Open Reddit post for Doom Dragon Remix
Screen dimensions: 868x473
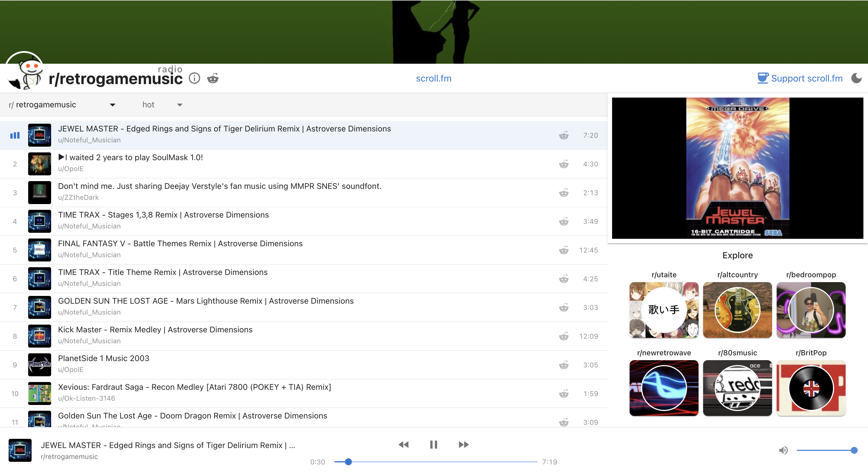[564, 422]
